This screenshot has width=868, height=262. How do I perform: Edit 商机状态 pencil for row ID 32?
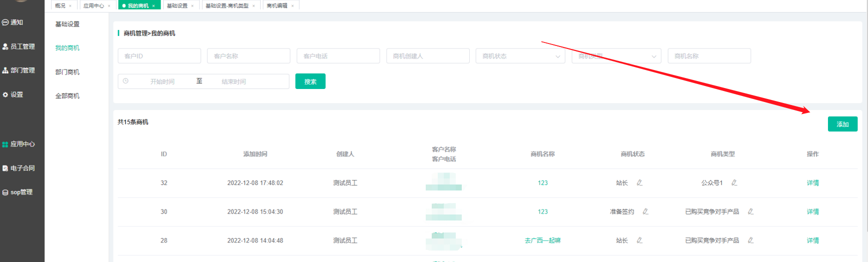[639, 182]
